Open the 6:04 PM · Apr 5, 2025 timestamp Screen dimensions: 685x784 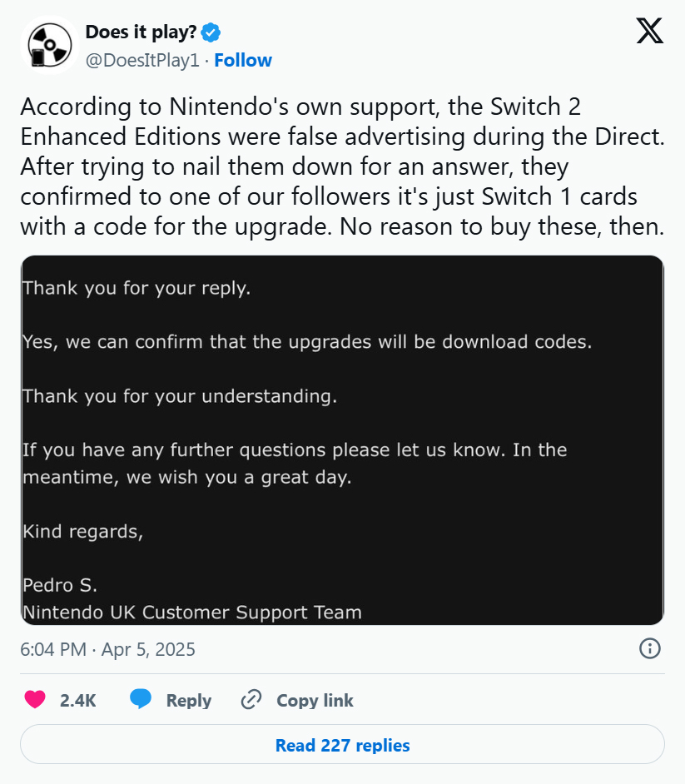coord(107,649)
